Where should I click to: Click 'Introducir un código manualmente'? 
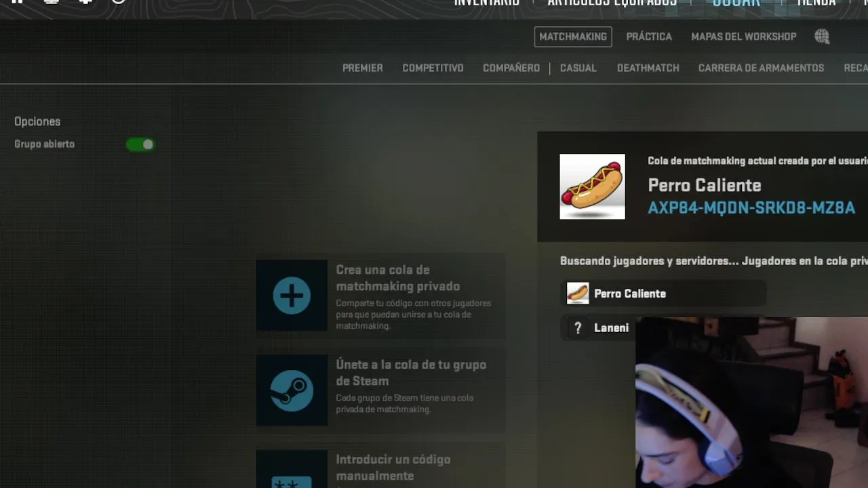(x=393, y=468)
